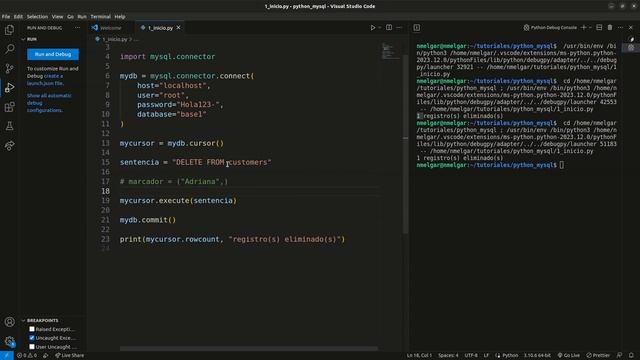640x360 pixels.
Task: Click the New Terminal plus icon
Action: click(584, 27)
